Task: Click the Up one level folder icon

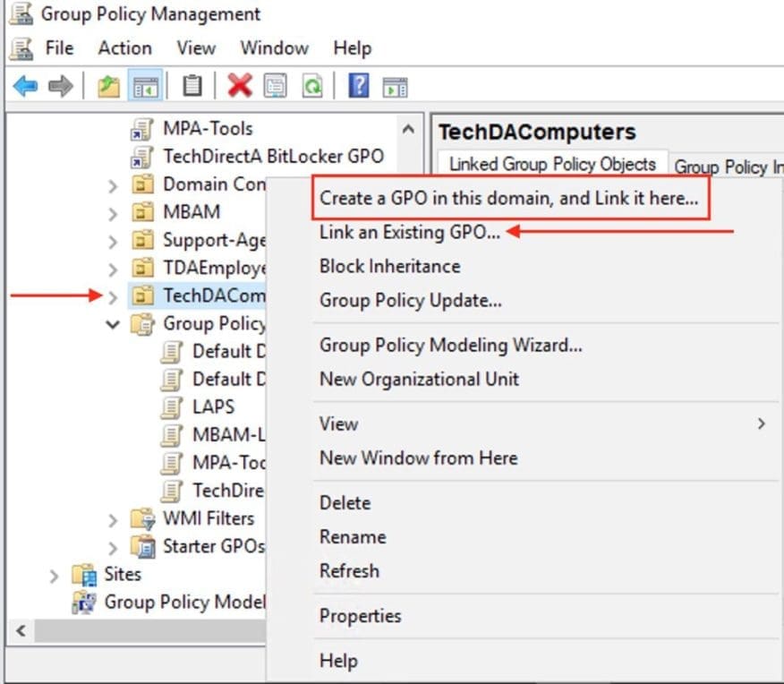Action: pyautogui.click(x=108, y=86)
